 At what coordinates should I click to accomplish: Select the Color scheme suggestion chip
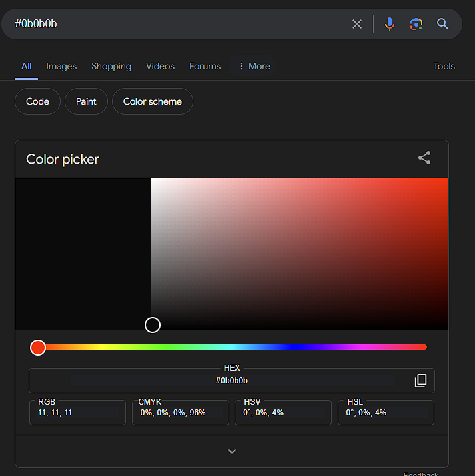click(x=153, y=101)
